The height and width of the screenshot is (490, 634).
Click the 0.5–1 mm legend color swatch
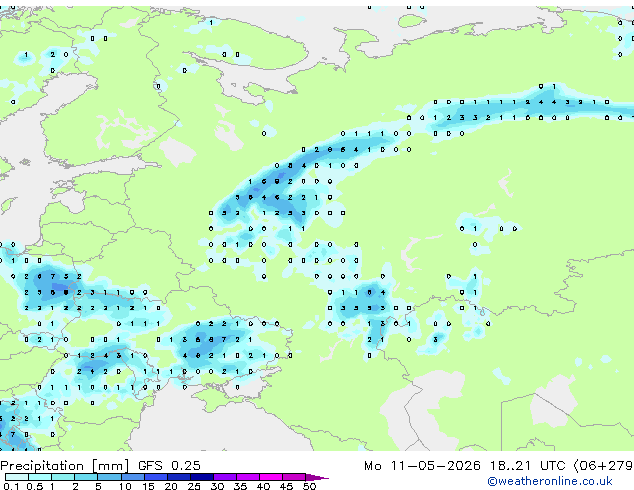coord(40,477)
